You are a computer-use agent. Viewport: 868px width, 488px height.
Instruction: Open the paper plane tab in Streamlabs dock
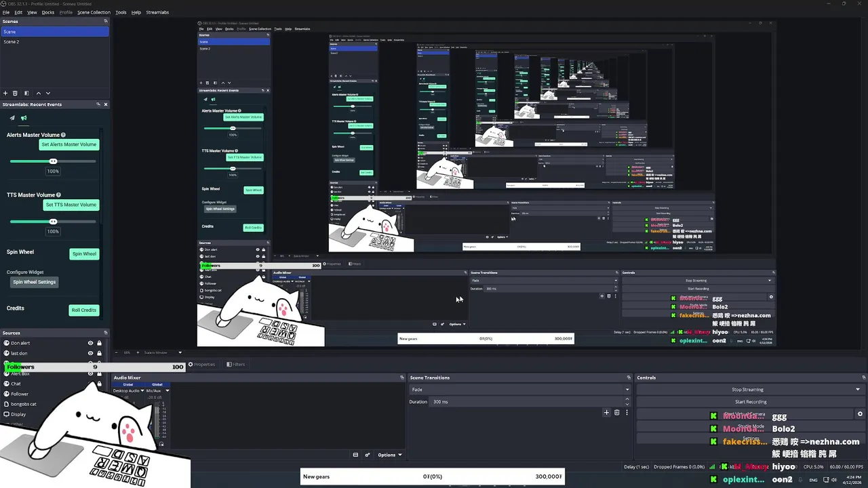tap(12, 118)
